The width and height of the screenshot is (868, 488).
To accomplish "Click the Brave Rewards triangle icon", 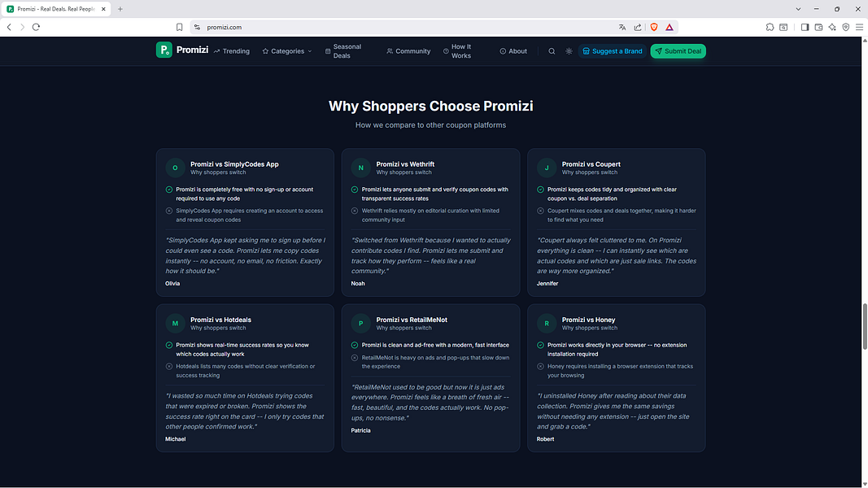I will pos(670,27).
